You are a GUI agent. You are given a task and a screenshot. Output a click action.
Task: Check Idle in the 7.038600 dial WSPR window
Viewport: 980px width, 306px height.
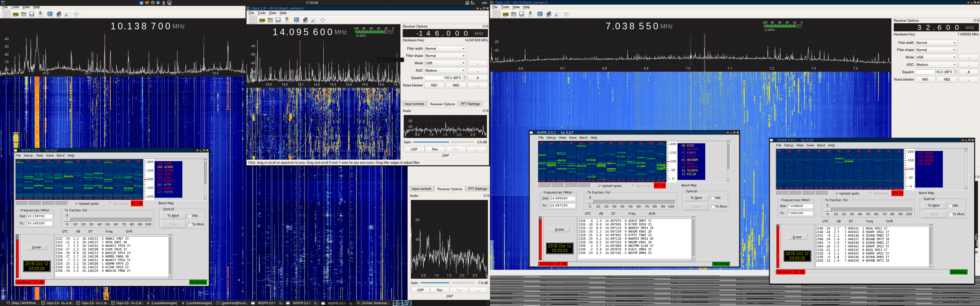coord(950,206)
